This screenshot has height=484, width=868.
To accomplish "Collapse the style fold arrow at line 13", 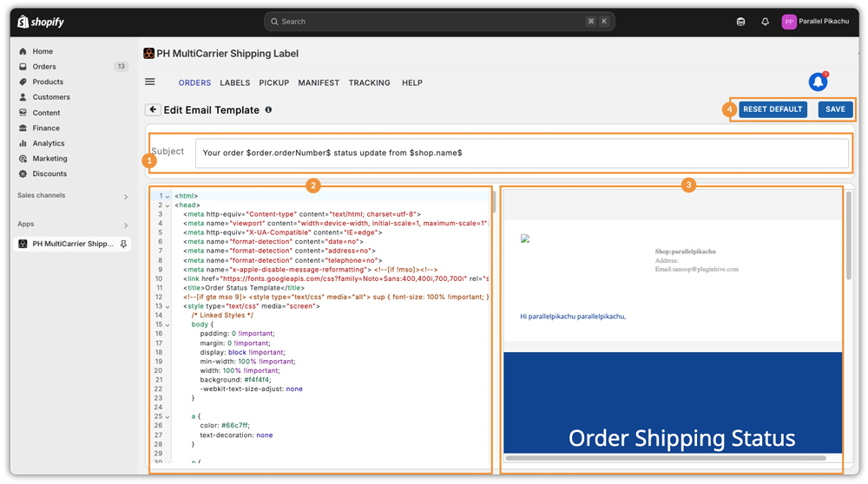I will tap(168, 306).
